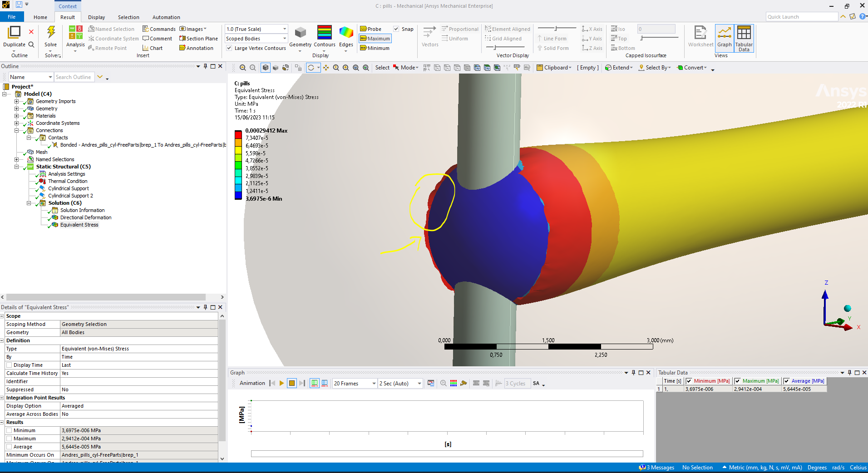Open the Convert menu button
The image size is (868, 473).
(x=692, y=68)
